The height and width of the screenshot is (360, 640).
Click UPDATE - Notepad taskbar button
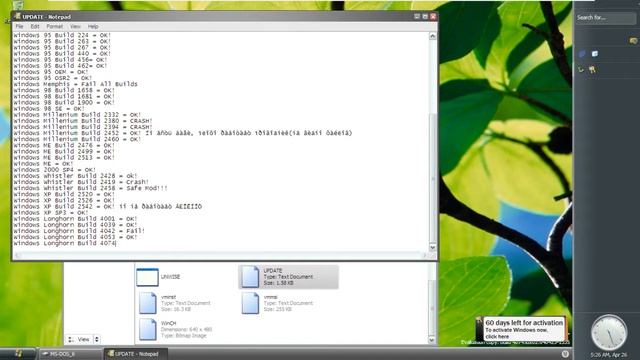pyautogui.click(x=136, y=354)
